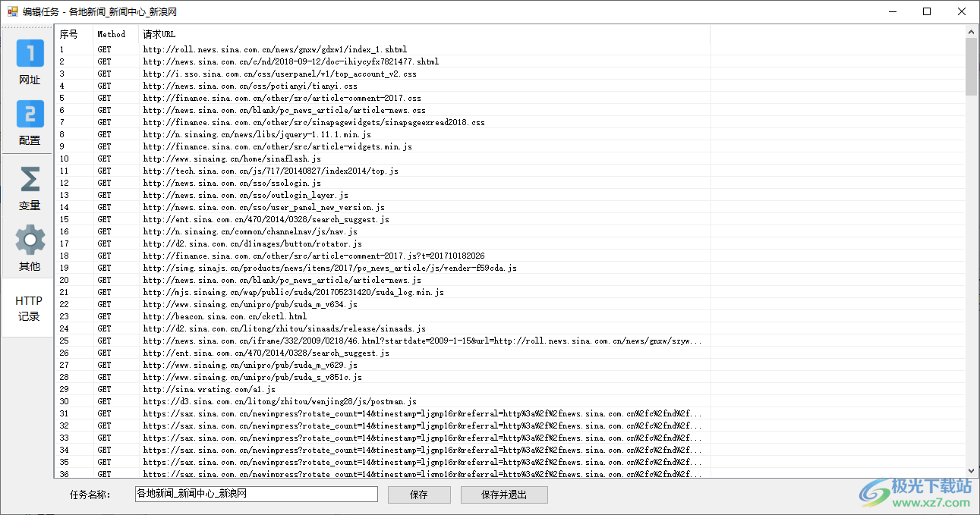
Task: Select the outlogin_layer.js request URL
Action: [245, 195]
